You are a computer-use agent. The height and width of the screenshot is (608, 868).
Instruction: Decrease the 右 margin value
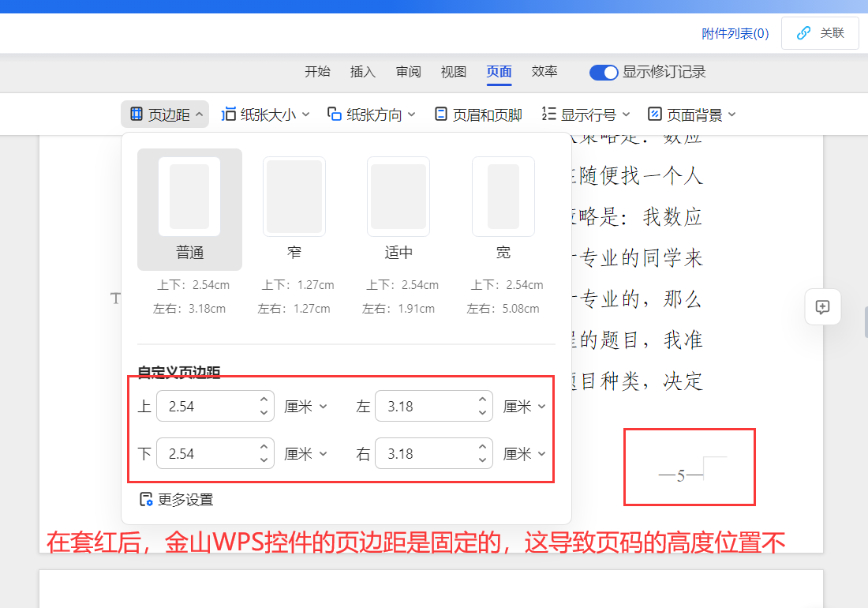pyautogui.click(x=483, y=460)
